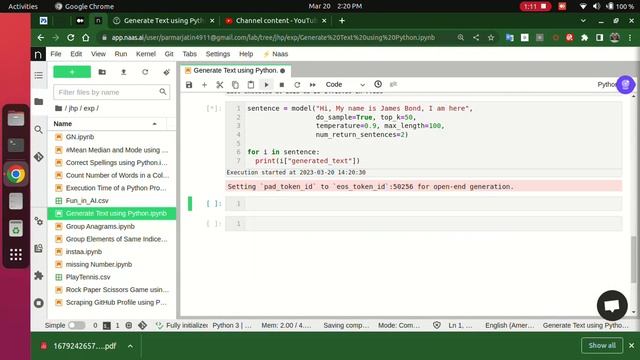
Task: Create new launcher with green plus button
Action: coord(72,72)
